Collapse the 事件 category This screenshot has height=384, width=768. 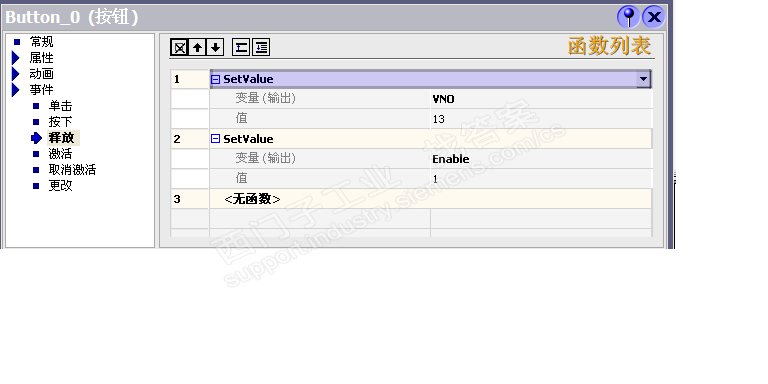[15, 90]
